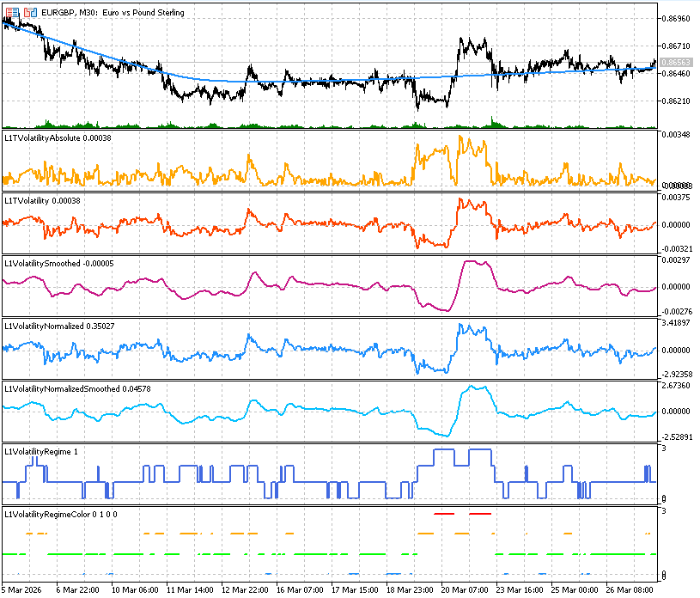Click the 20 Mar 07:00 time label
Screen dimensions: 700x598
(x=465, y=590)
